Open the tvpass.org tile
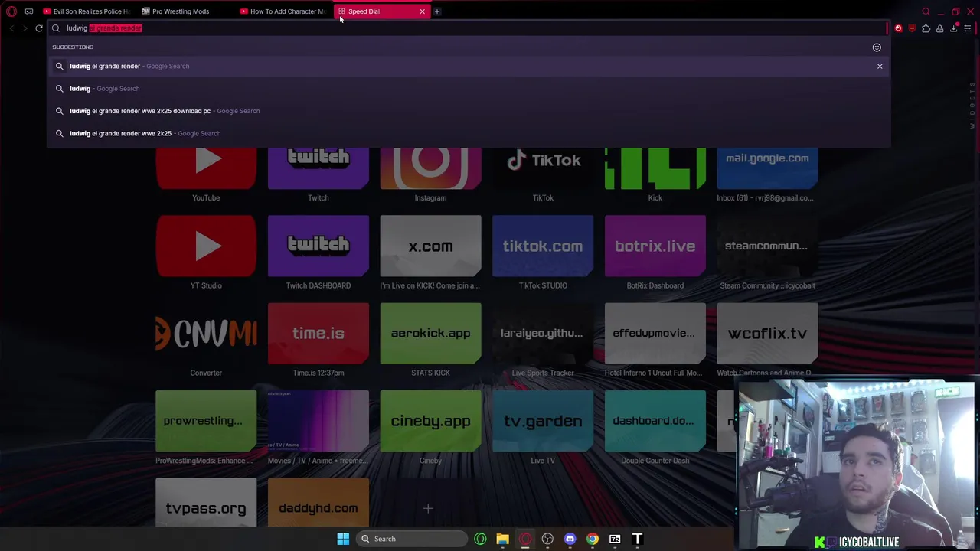 (206, 503)
